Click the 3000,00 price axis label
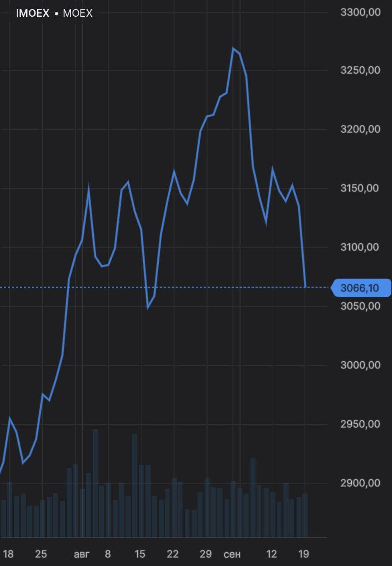The height and width of the screenshot is (566, 392). coord(360,365)
